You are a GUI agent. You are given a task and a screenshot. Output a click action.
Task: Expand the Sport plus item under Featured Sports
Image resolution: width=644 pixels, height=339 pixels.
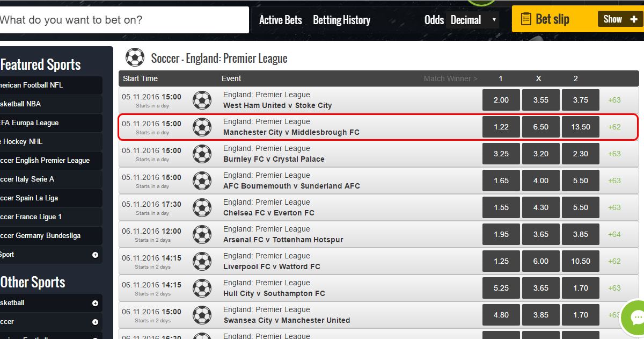95,255
